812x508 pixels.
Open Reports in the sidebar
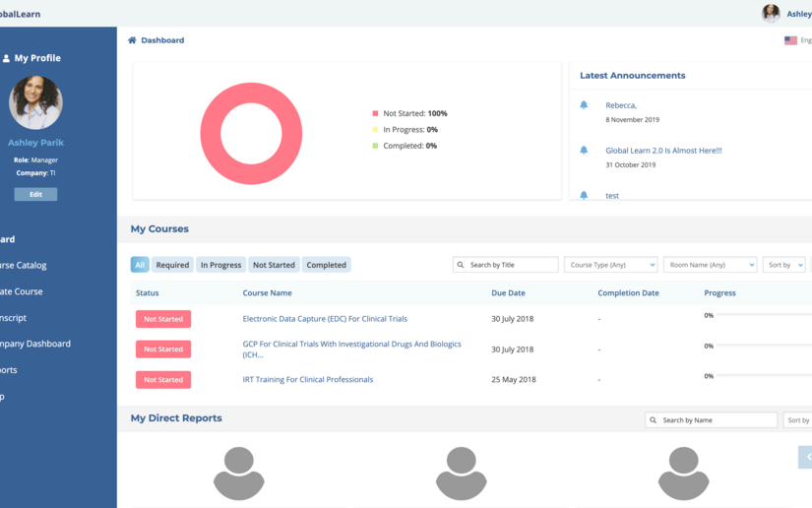tap(9, 370)
